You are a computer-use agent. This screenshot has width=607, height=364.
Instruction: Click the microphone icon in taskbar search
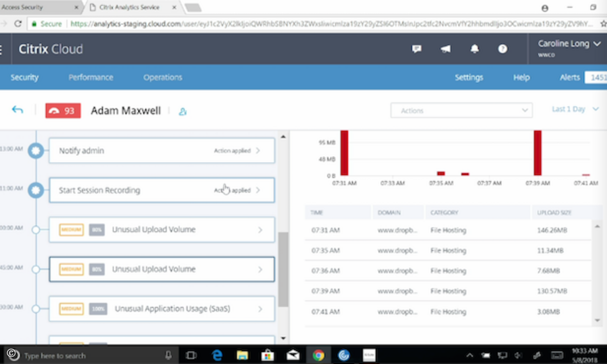point(168,355)
